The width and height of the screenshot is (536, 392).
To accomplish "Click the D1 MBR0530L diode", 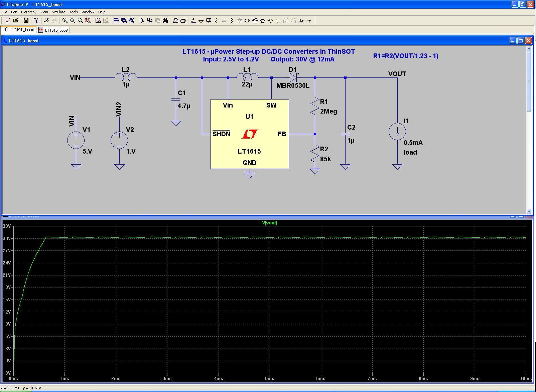I will pyautogui.click(x=293, y=78).
